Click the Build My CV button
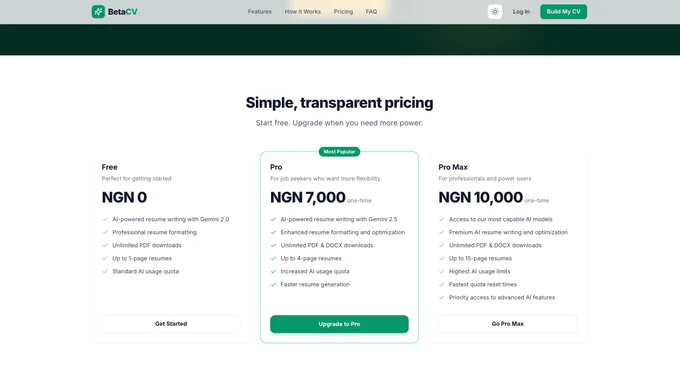Viewport: 680px width, 367px height. coord(563,12)
